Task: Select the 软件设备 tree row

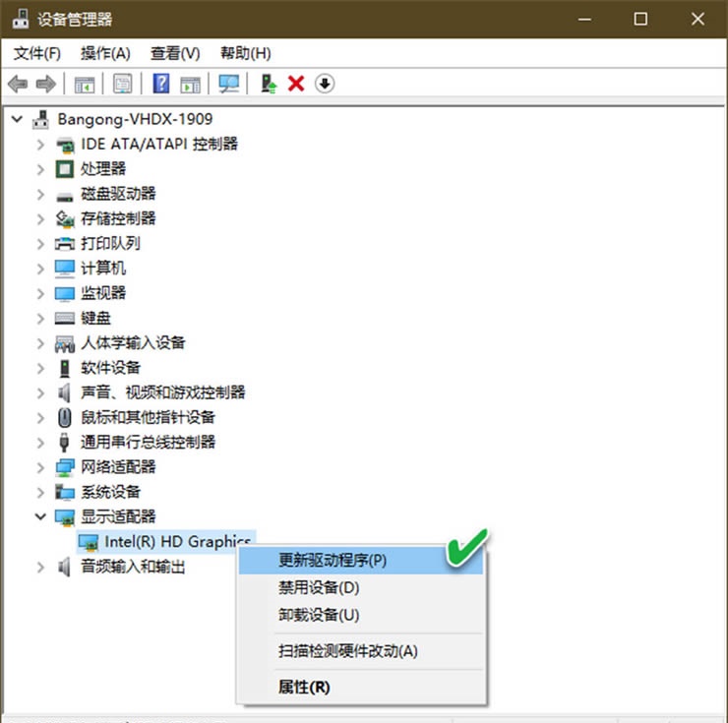Action: click(x=110, y=368)
